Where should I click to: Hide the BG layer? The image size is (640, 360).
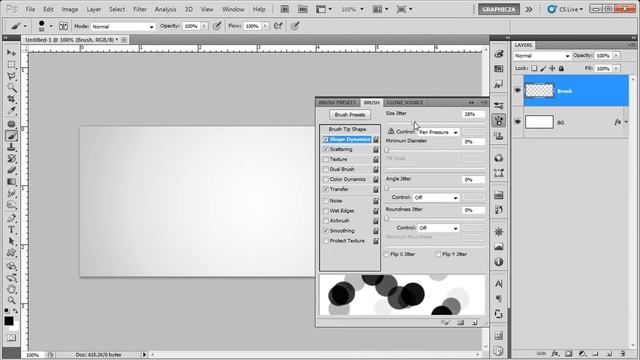[518, 122]
